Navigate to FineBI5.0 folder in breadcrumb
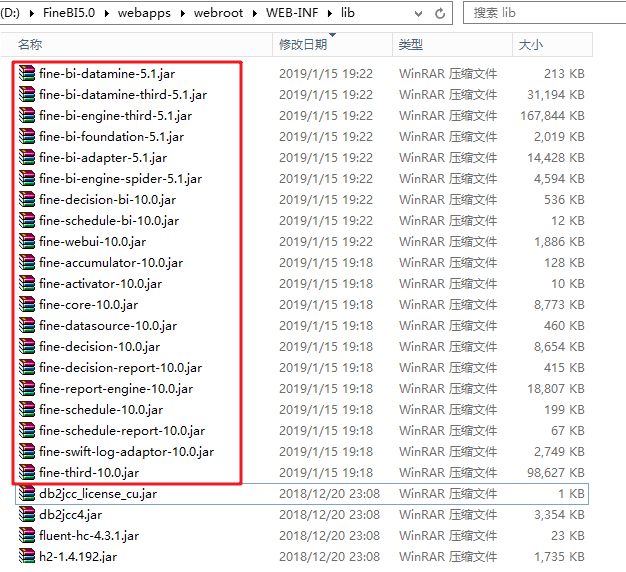Image resolution: width=626 pixels, height=572 pixels. coord(69,13)
